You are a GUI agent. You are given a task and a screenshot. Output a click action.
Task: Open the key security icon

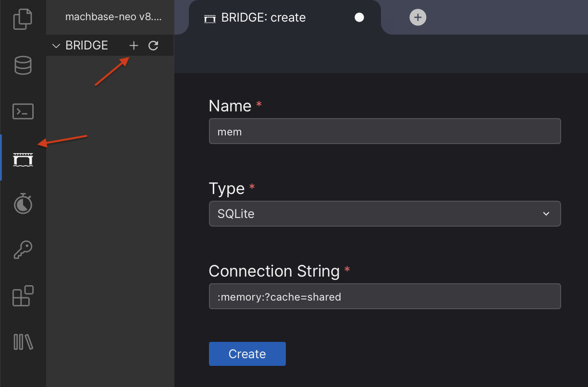click(x=23, y=250)
